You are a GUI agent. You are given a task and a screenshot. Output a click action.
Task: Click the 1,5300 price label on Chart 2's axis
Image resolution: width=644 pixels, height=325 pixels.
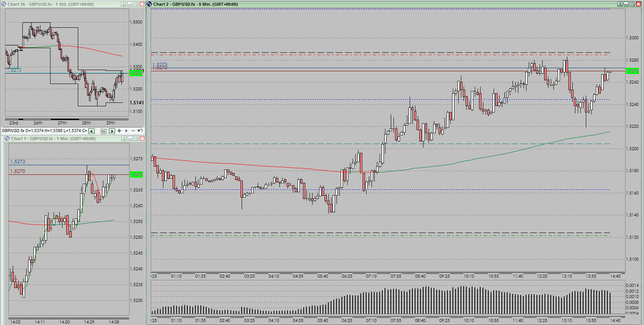(632, 38)
